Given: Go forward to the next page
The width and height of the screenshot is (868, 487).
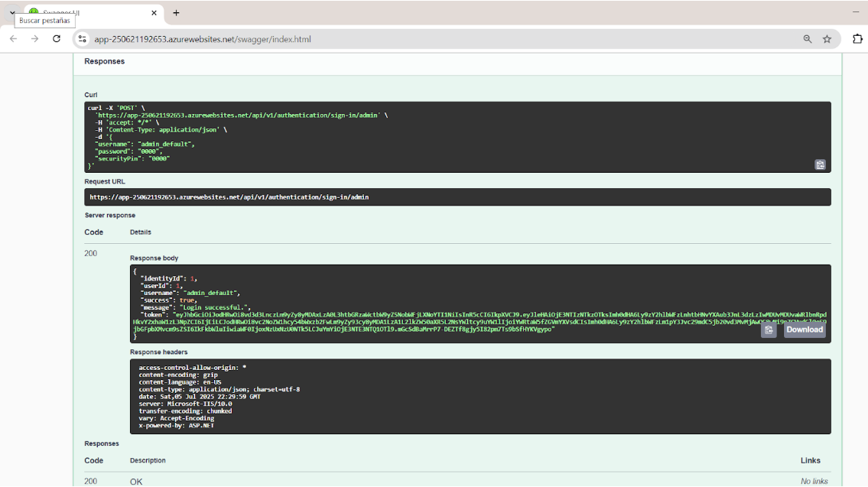Looking at the screenshot, I should [34, 39].
